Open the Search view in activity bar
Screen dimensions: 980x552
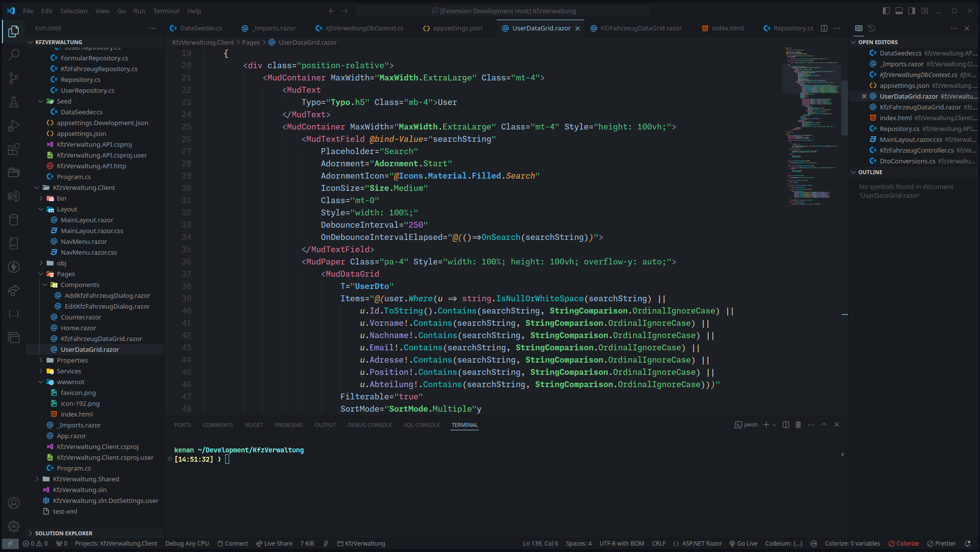[x=14, y=54]
